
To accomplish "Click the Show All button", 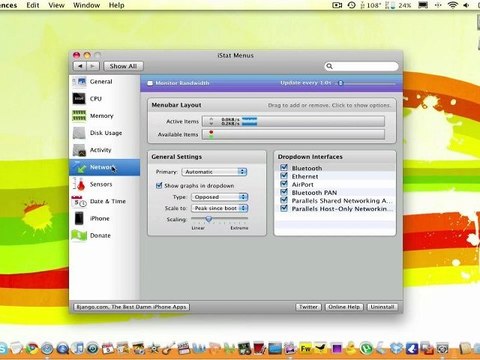I will 123,66.
